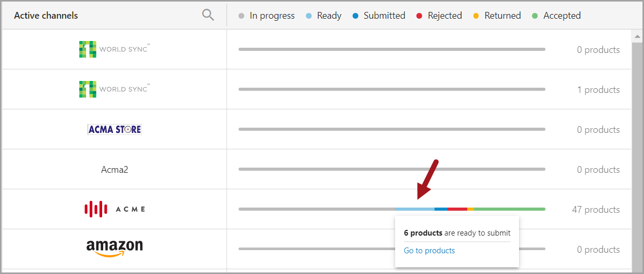Click the Accepted legend label
644x274 pixels.
[x=562, y=16]
